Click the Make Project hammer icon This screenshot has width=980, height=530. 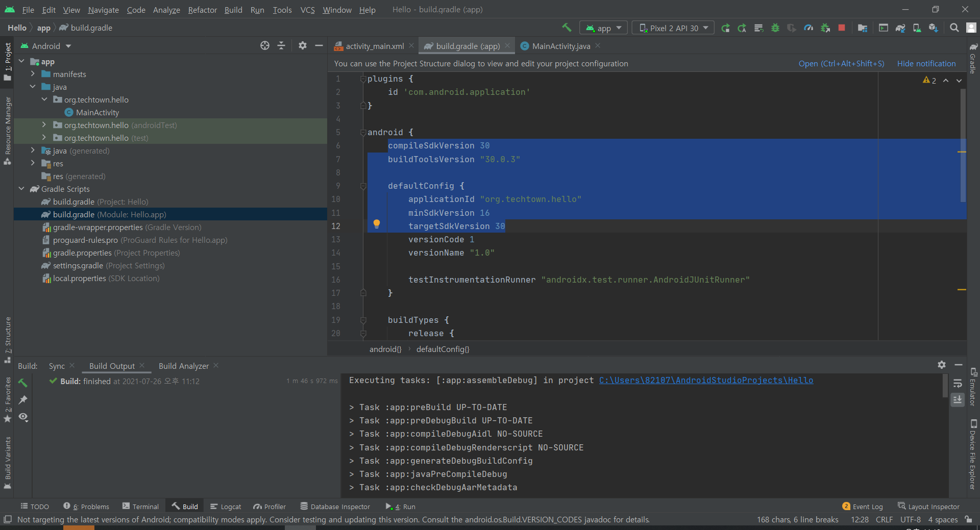point(567,28)
